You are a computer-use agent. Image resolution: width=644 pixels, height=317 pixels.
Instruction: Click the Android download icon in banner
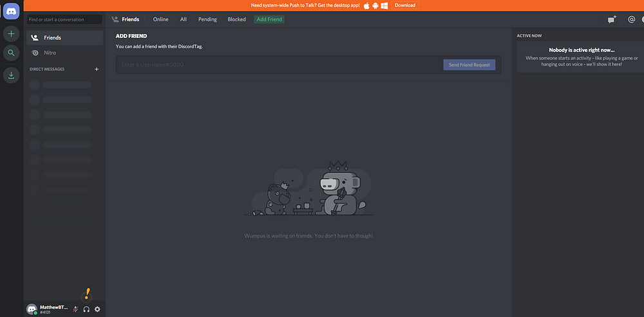tap(375, 5)
